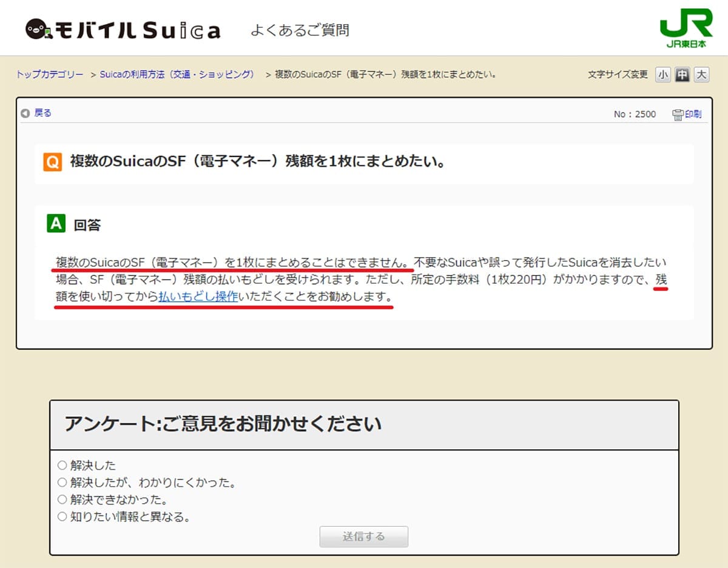Viewport: 728px width, 568px height.
Task: Click the Mobile Suica penguin logo
Action: (x=123, y=29)
